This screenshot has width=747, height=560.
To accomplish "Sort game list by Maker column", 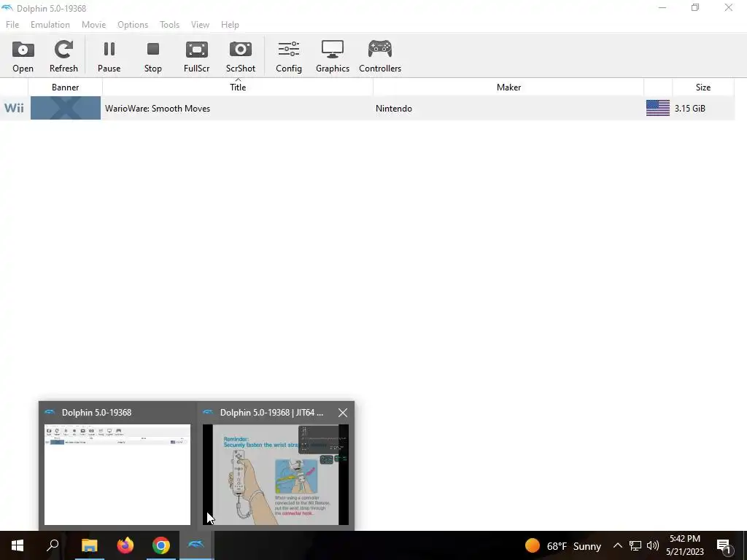I will point(508,87).
